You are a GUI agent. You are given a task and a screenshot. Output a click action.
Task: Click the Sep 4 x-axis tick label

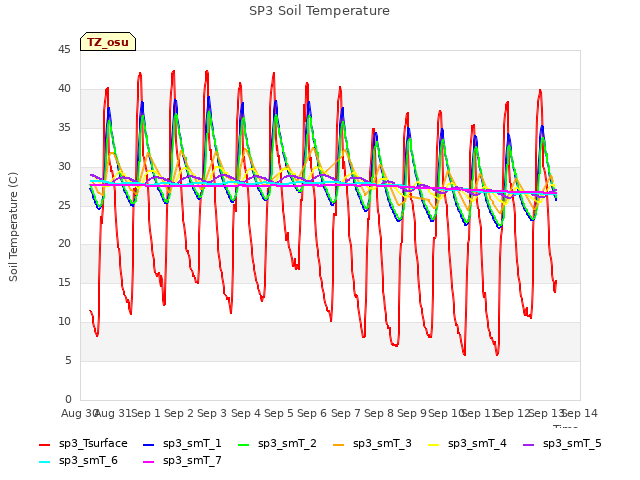tap(246, 413)
